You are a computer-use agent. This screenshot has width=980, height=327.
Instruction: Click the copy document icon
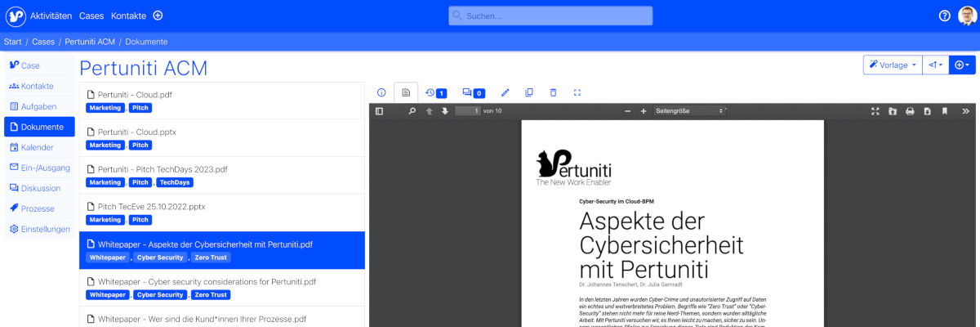pyautogui.click(x=529, y=93)
